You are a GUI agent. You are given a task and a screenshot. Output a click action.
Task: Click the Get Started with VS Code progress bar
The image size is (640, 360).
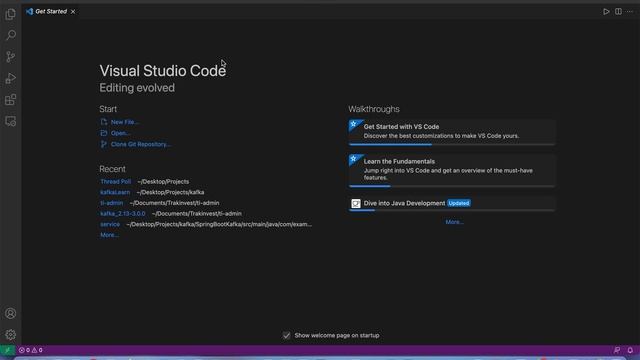click(x=452, y=144)
